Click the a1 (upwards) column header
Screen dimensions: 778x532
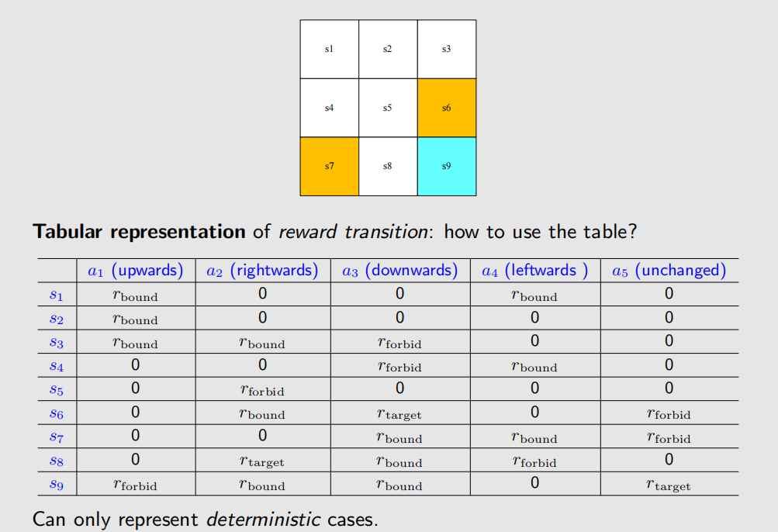(135, 271)
